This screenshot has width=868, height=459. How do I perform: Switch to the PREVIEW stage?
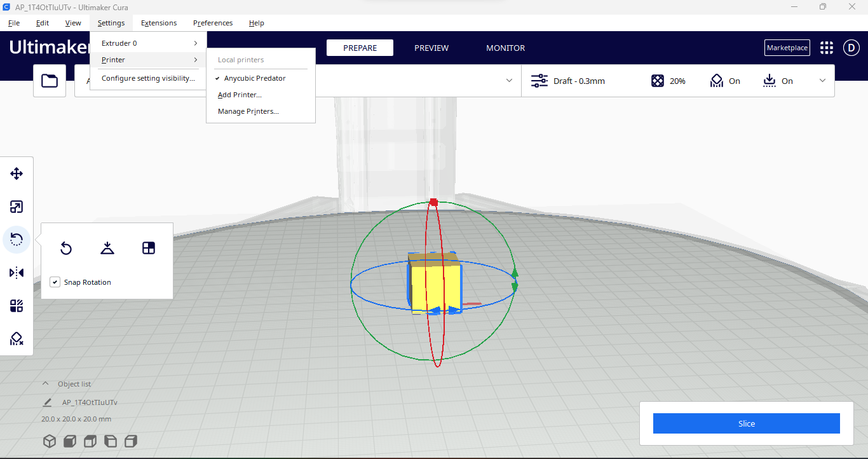tap(431, 48)
